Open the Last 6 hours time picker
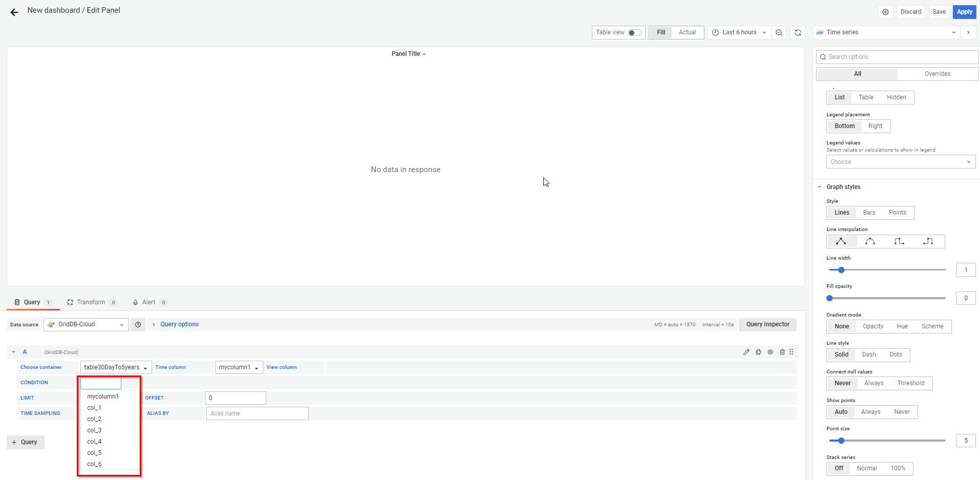Viewport: 980px width, 480px height. (739, 32)
